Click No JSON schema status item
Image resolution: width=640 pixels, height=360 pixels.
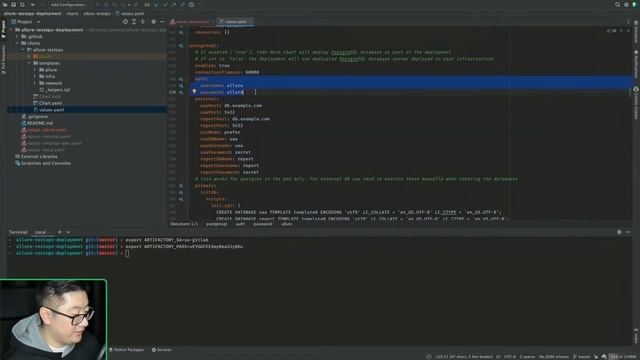point(553,357)
